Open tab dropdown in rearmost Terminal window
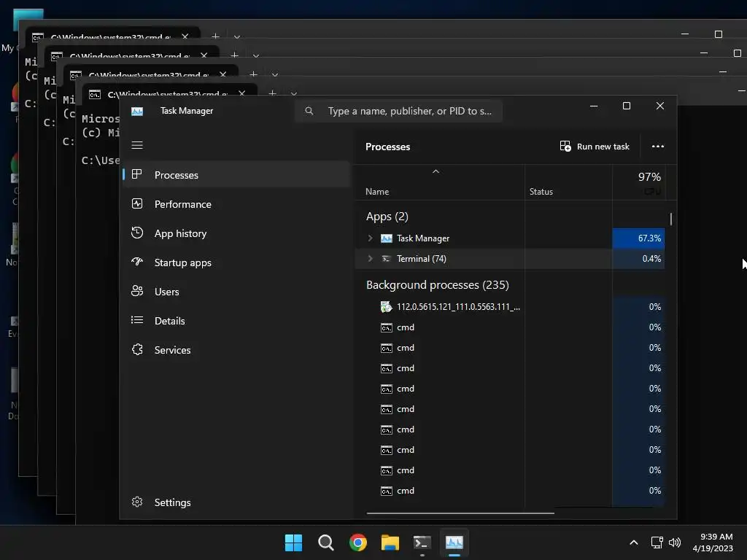The width and height of the screenshot is (747, 560). point(237,36)
